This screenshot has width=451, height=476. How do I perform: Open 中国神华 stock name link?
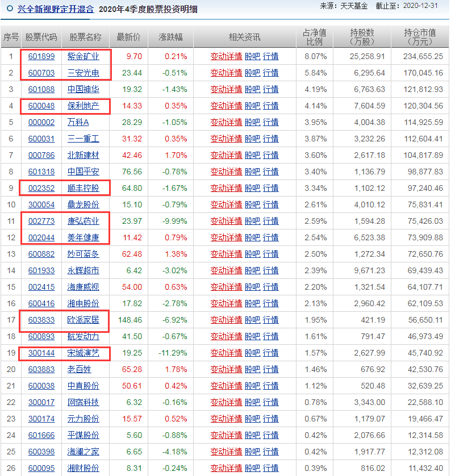coord(83,89)
